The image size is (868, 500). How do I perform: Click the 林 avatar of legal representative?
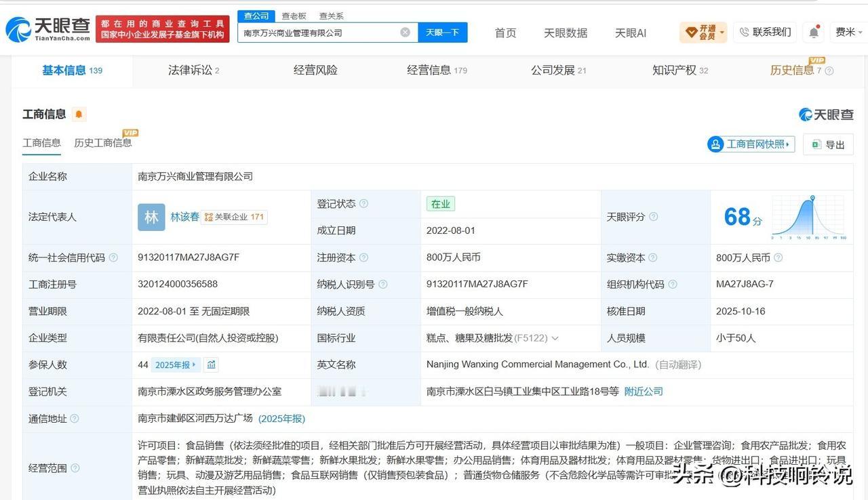coord(151,217)
